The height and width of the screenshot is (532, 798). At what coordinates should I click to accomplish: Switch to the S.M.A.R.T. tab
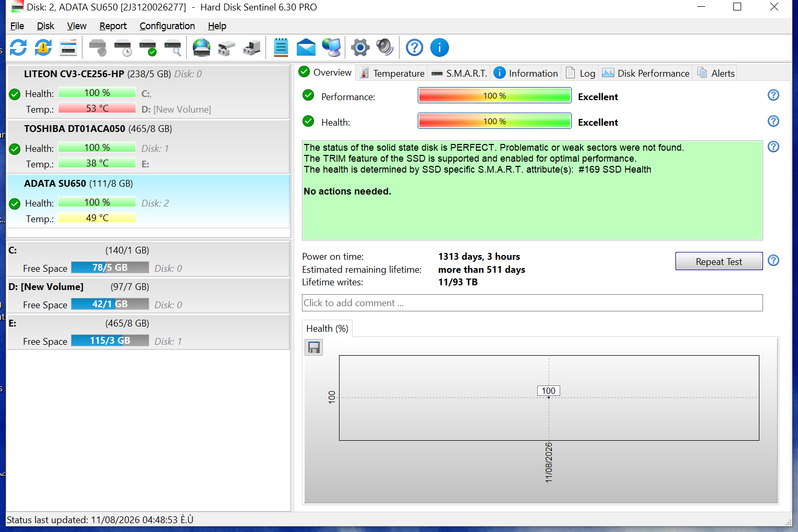(x=459, y=74)
